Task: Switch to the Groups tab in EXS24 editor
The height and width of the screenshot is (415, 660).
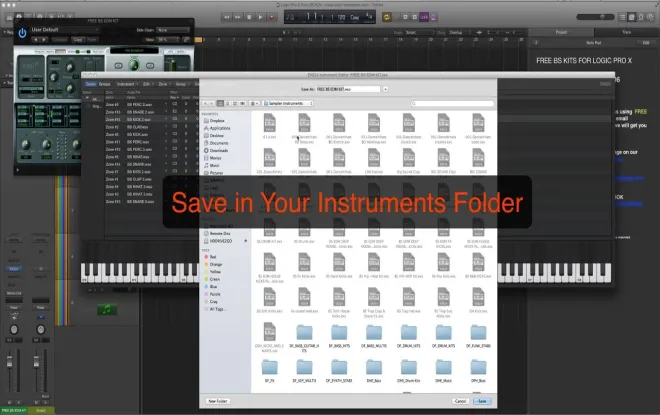Action: click(x=104, y=84)
